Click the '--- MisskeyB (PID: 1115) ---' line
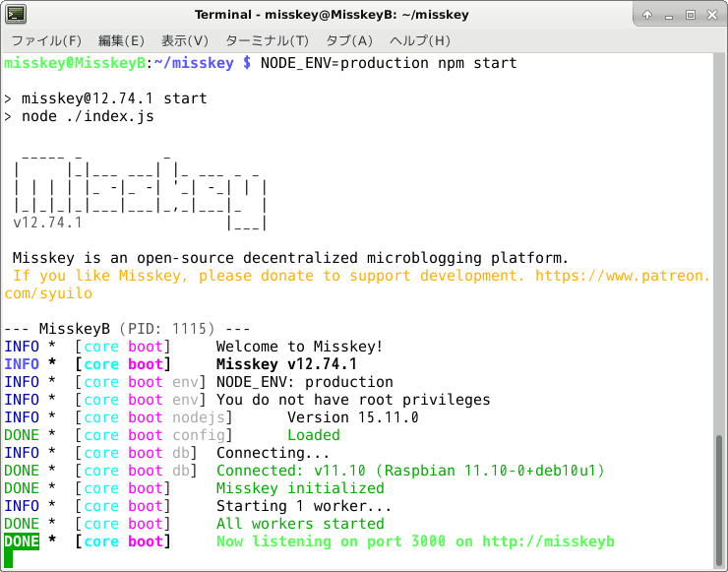 click(127, 329)
